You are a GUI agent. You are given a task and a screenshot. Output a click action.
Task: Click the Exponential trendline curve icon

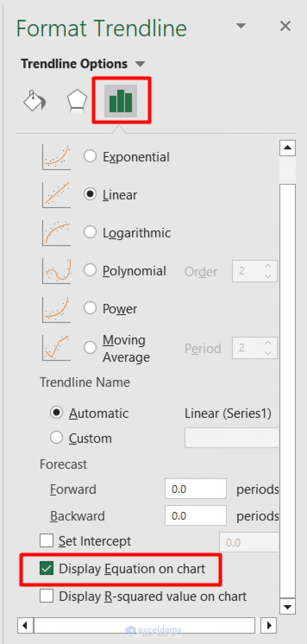click(57, 157)
